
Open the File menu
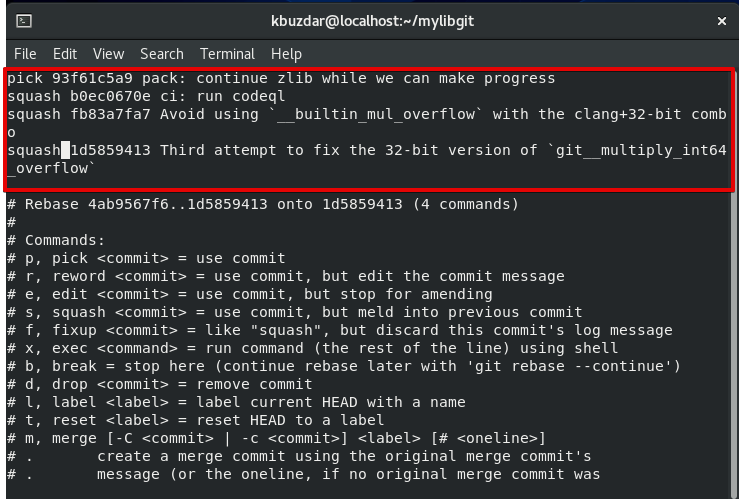[x=25, y=54]
